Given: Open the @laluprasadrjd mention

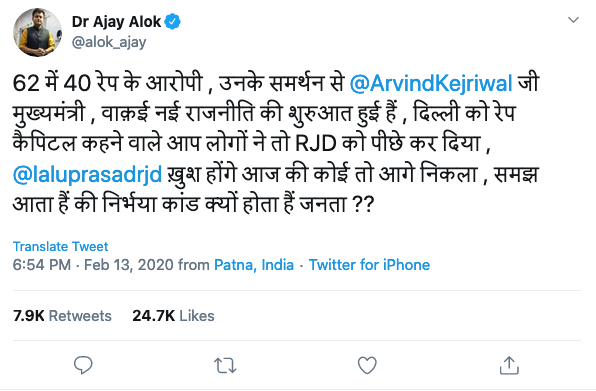Looking at the screenshot, I should [x=87, y=174].
